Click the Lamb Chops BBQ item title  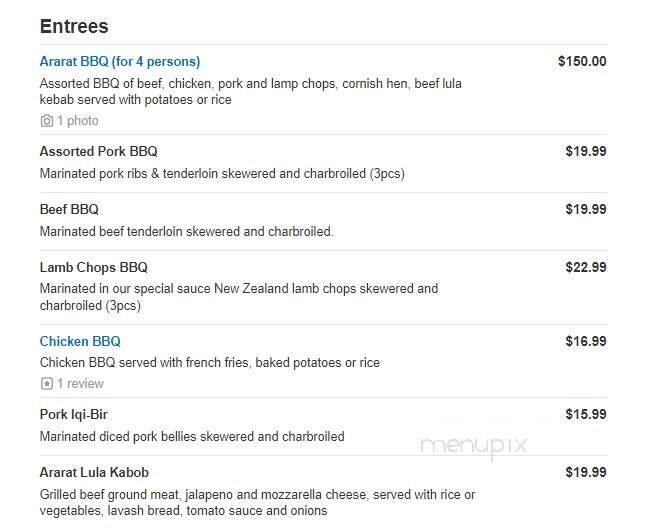[93, 267]
